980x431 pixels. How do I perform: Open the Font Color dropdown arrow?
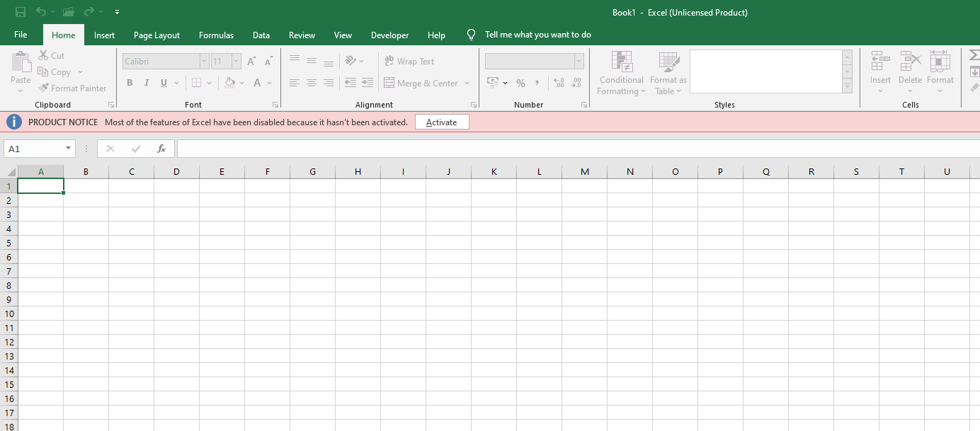pyautogui.click(x=270, y=83)
